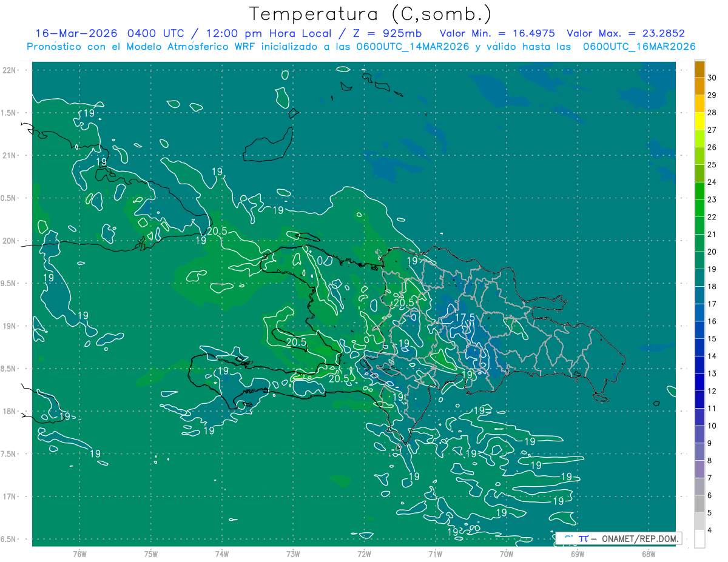The width and height of the screenshot is (728, 562).
Task: Click the 'ONAMET/REP.DOM.' credit label
Action: (x=639, y=538)
